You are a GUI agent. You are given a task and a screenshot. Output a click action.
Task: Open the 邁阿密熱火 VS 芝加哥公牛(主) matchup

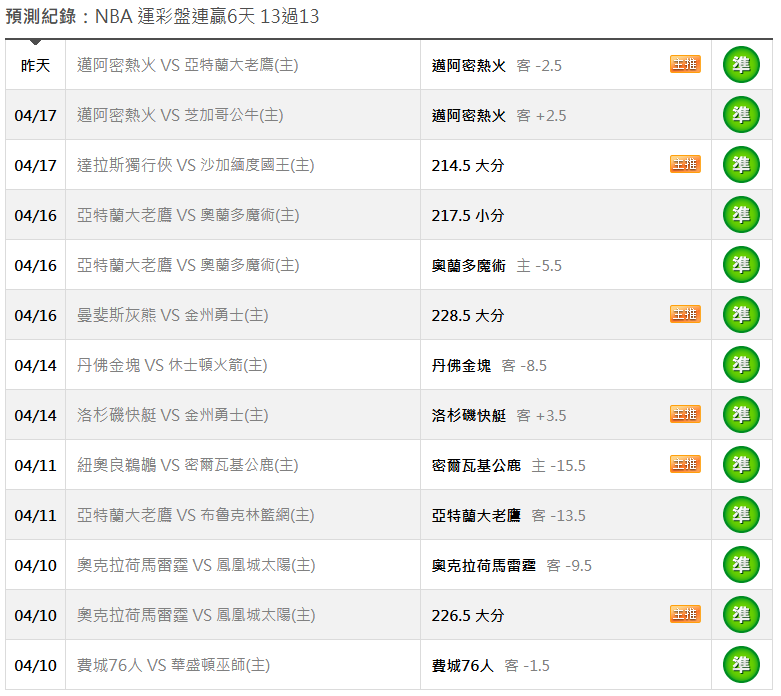pos(180,115)
